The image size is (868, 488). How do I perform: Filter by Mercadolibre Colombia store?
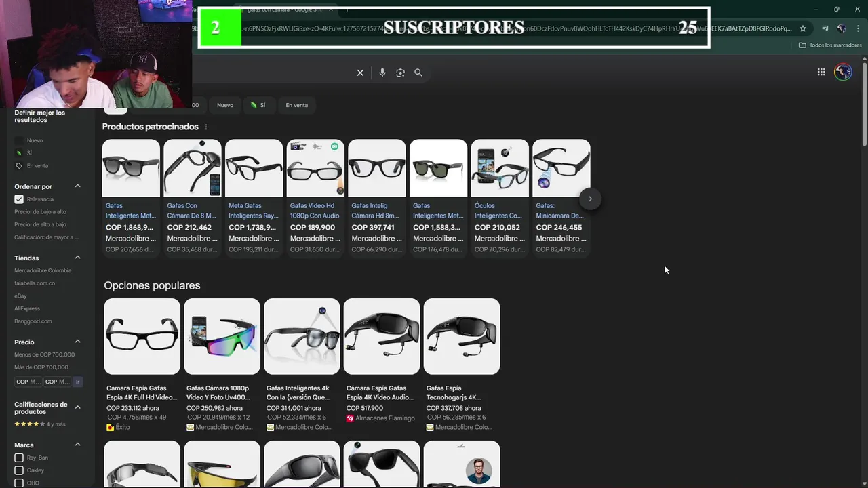click(x=43, y=270)
